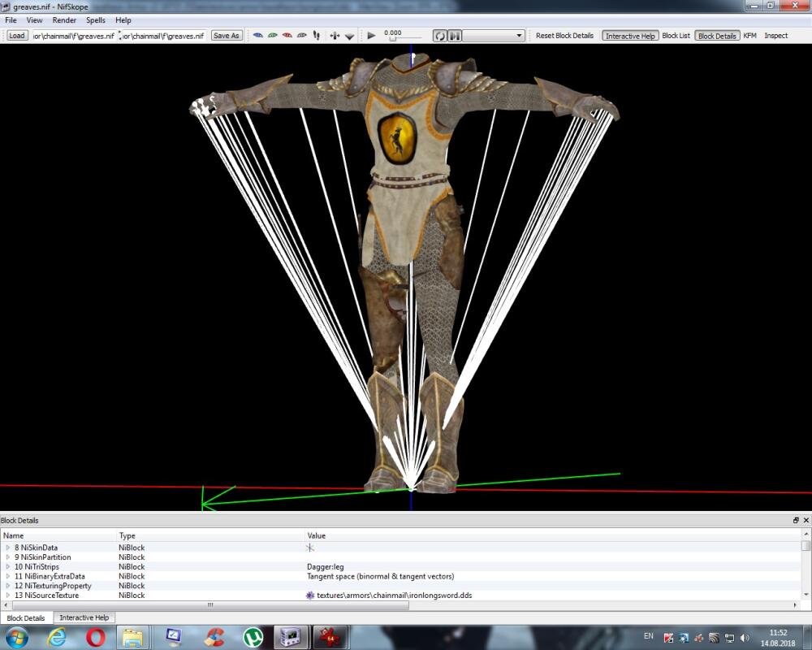Click the load file path field
This screenshot has width=812, height=650.
74,36
